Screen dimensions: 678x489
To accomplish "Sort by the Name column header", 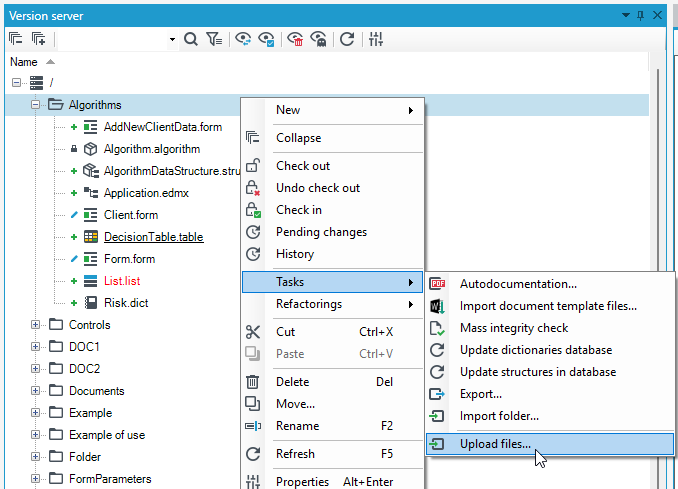I will coord(24,62).
